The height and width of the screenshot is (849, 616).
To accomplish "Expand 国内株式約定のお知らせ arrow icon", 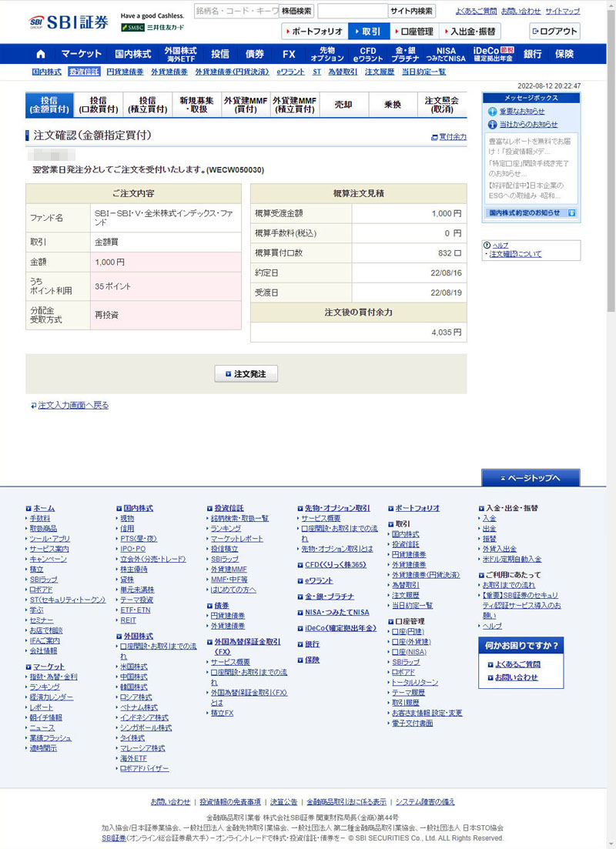I will 571,212.
